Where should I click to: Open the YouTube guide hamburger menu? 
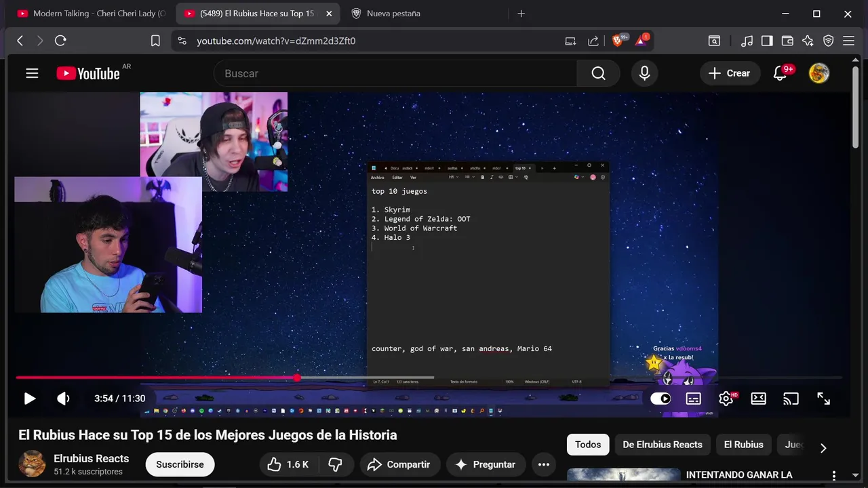pyautogui.click(x=32, y=73)
